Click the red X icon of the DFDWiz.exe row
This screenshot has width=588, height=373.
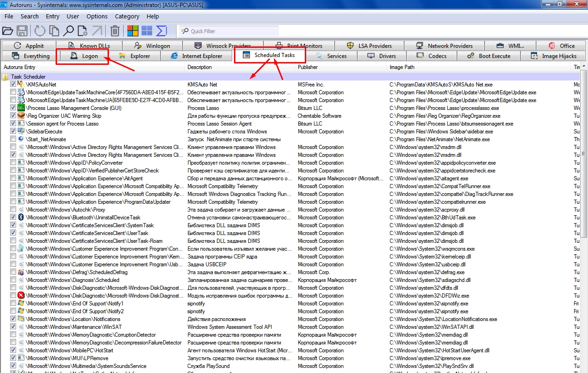tap(21, 296)
